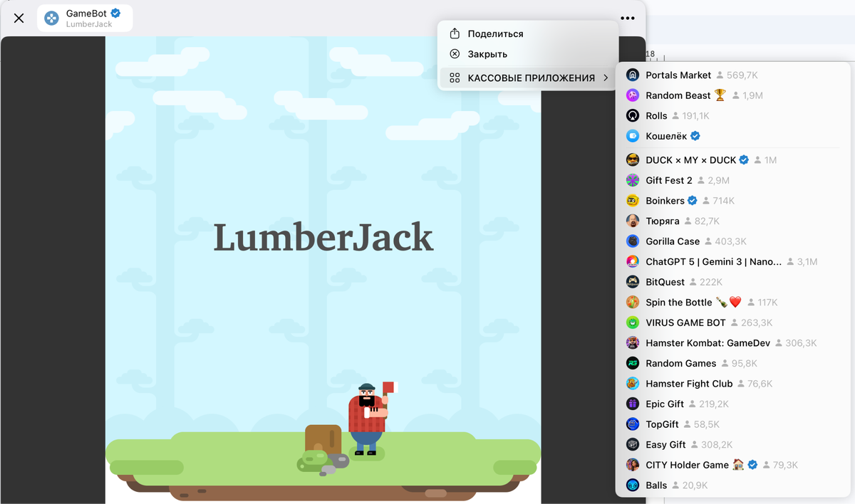855x504 pixels.
Task: Click the Epic Gift entry name
Action: pyautogui.click(x=665, y=404)
